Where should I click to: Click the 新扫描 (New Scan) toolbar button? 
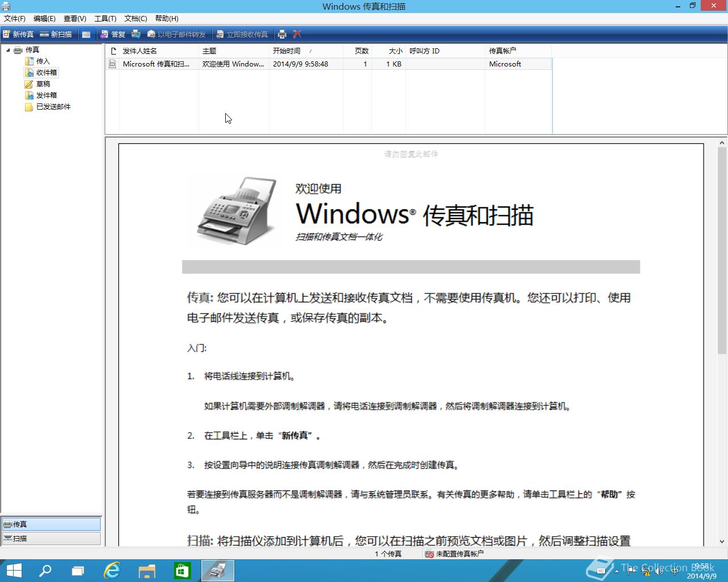tap(56, 34)
